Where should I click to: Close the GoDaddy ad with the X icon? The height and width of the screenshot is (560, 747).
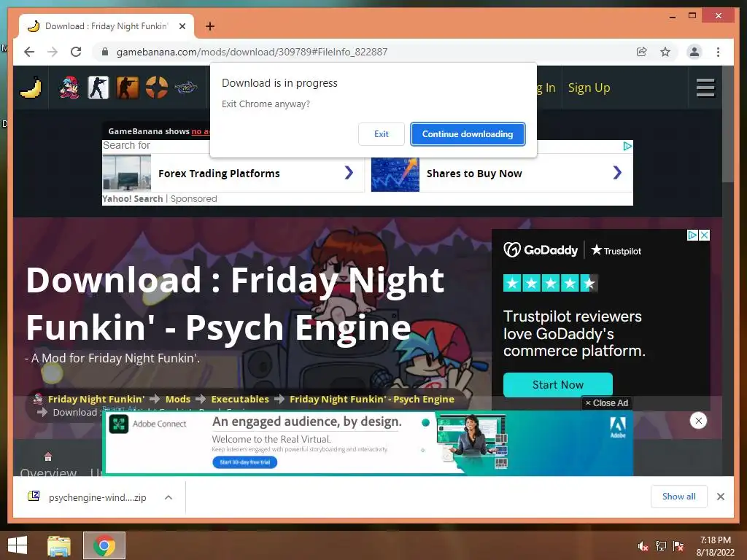704,235
